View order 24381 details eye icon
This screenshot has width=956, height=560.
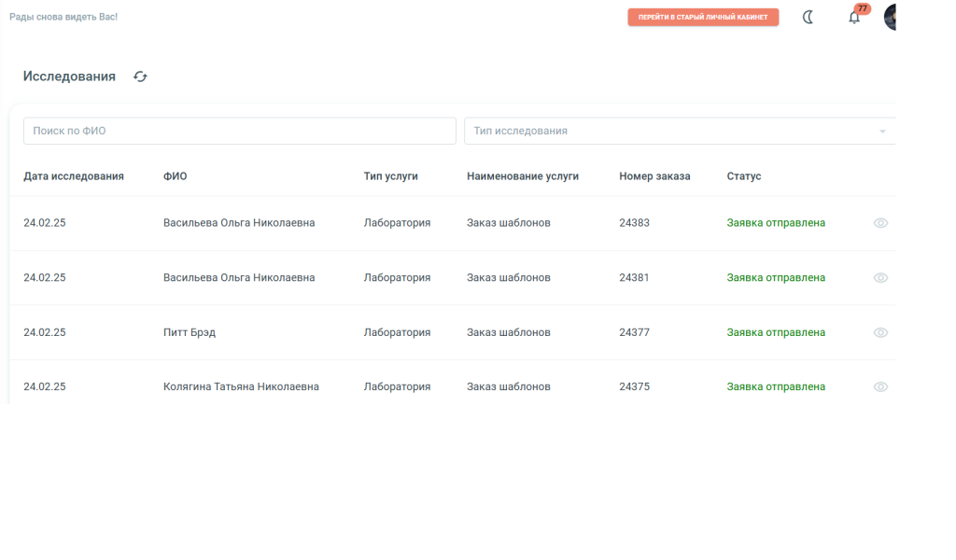880,278
